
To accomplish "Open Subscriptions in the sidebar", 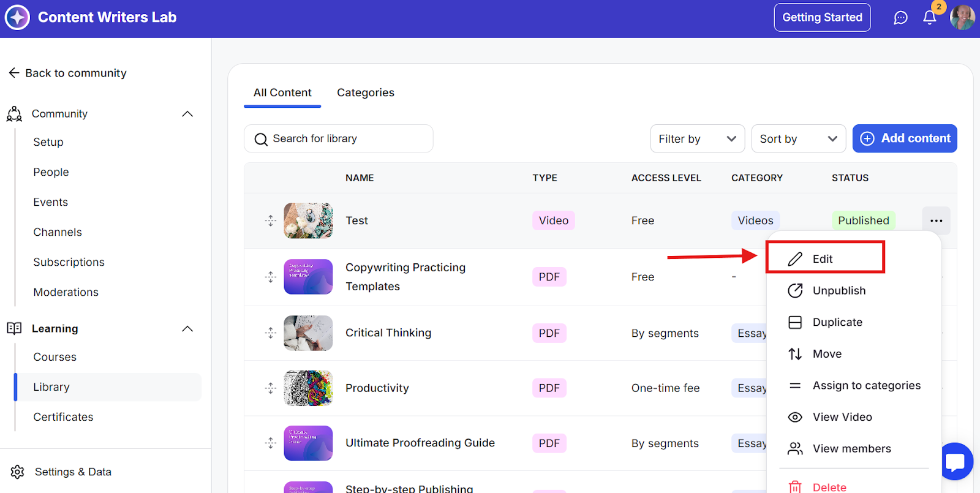I will click(x=69, y=262).
